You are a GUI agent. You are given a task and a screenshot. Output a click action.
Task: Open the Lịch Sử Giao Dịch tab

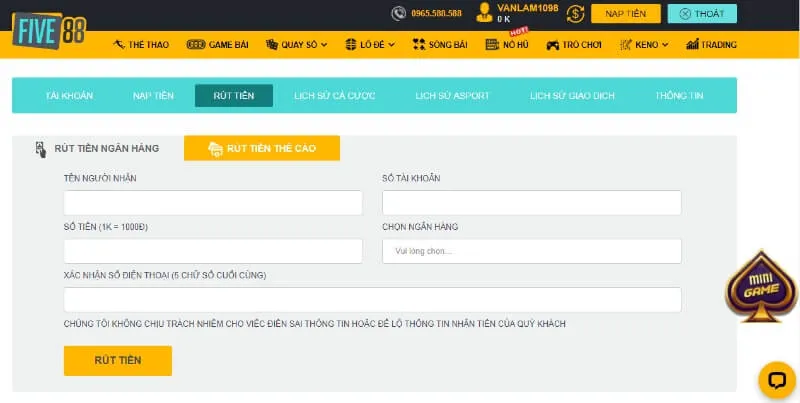(x=572, y=96)
